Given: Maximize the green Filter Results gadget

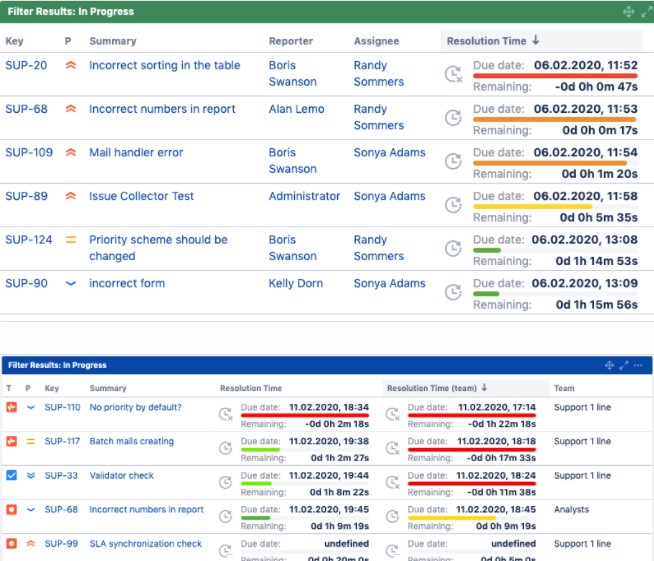Looking at the screenshot, I should (646, 12).
